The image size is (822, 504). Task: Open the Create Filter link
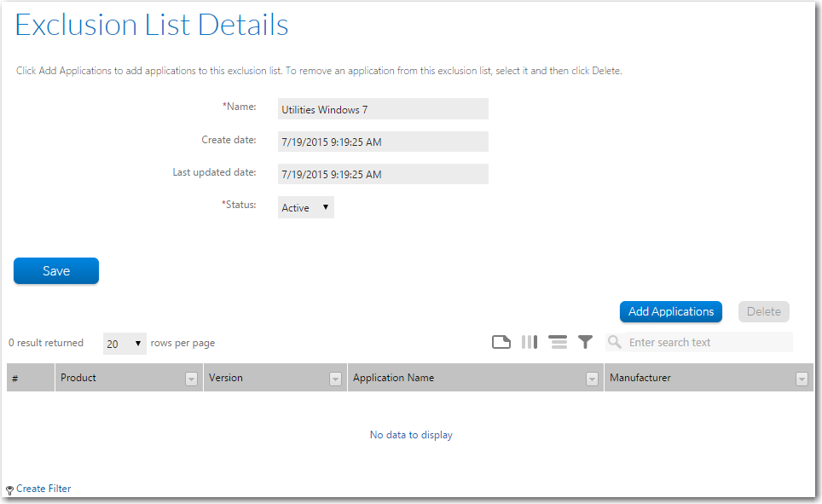coord(43,489)
